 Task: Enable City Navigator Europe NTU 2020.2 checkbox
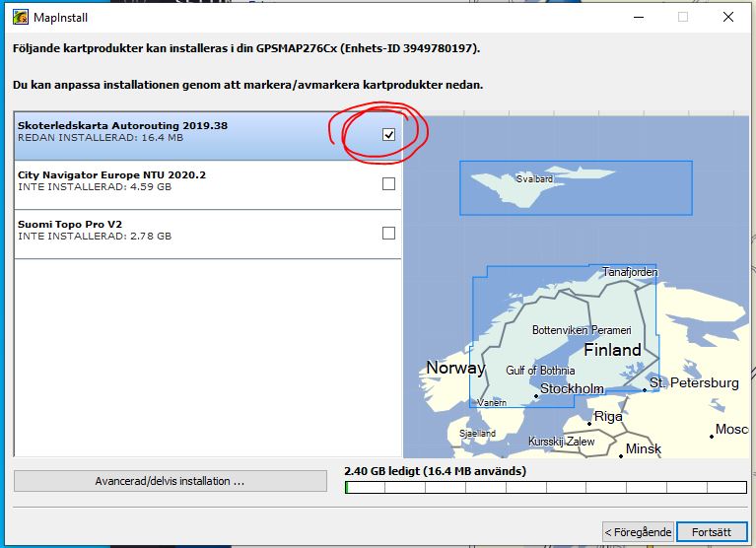tap(388, 183)
